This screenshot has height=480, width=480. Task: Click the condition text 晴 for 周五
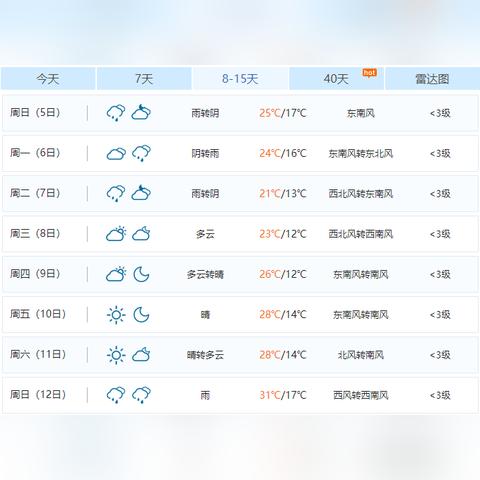(x=205, y=315)
